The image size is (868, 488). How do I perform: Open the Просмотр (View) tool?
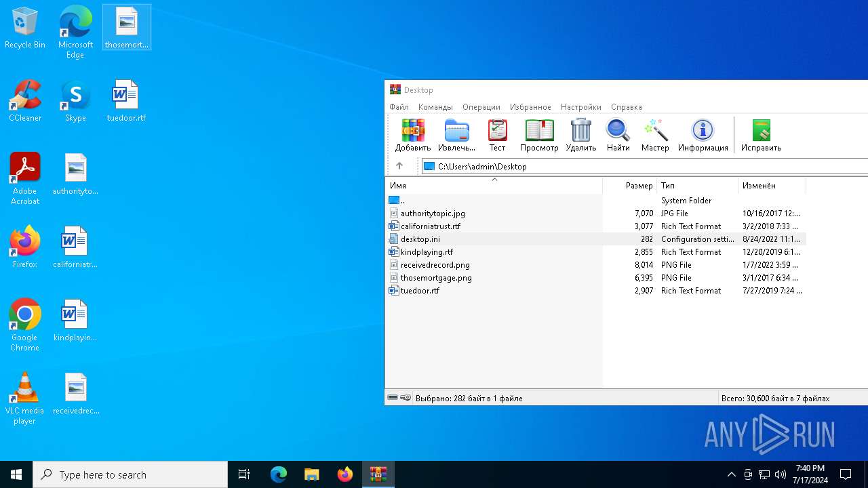coord(539,135)
